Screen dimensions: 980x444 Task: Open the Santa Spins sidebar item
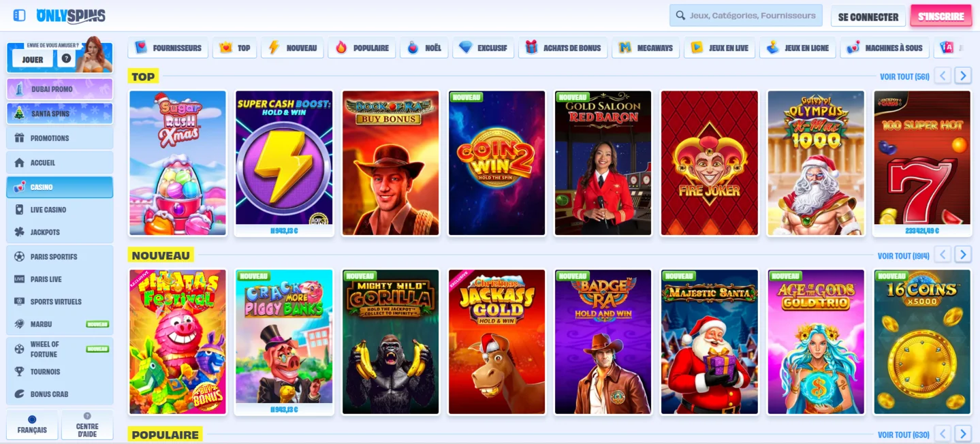tap(60, 113)
